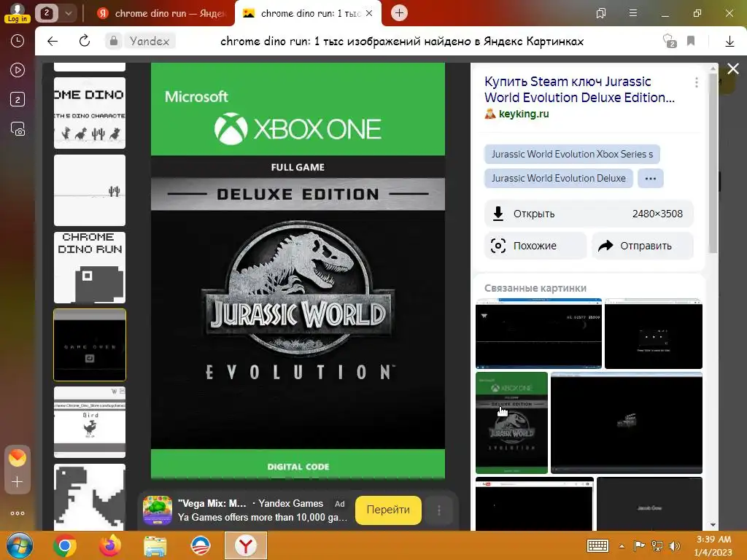Reload the page with the refresh icon
This screenshot has width=747, height=560.
(x=85, y=42)
